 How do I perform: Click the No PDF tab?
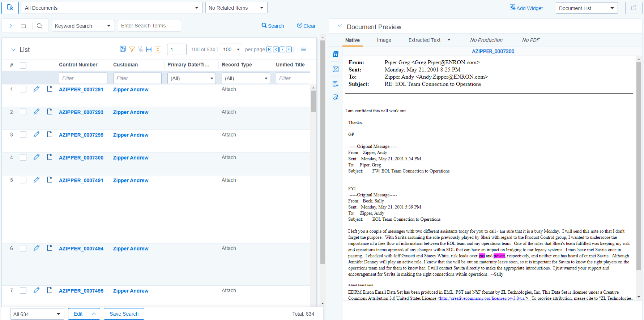tap(531, 40)
